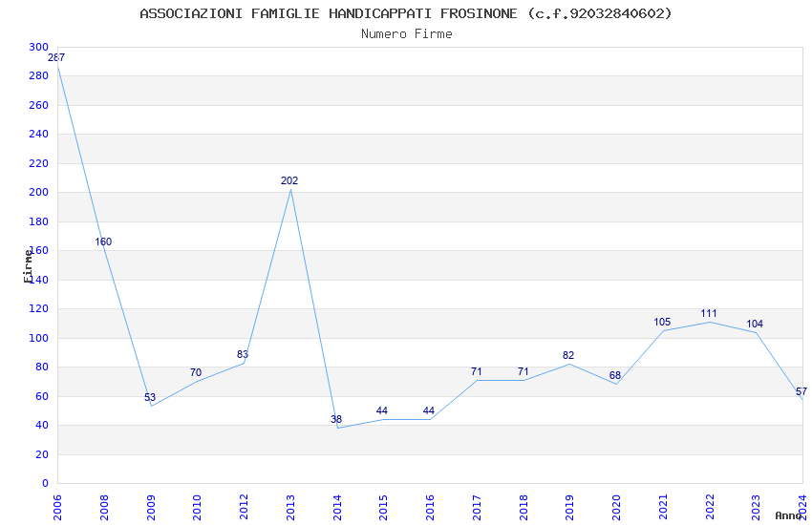
Task: Click the data label 70
Action: [196, 372]
